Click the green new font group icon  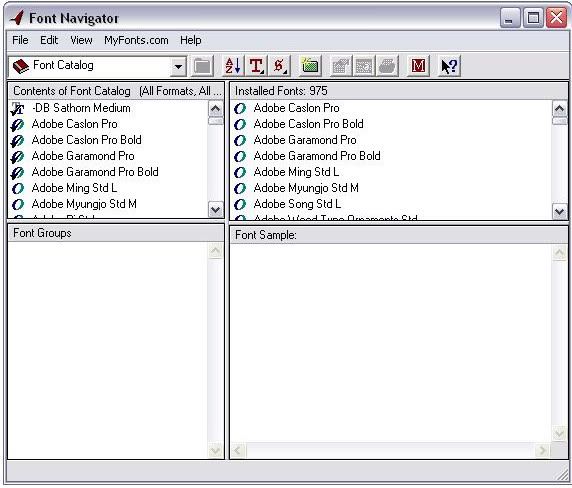310,66
